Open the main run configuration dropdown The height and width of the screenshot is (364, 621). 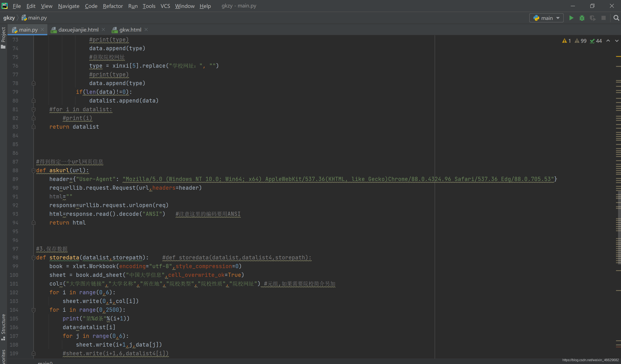coord(546,18)
